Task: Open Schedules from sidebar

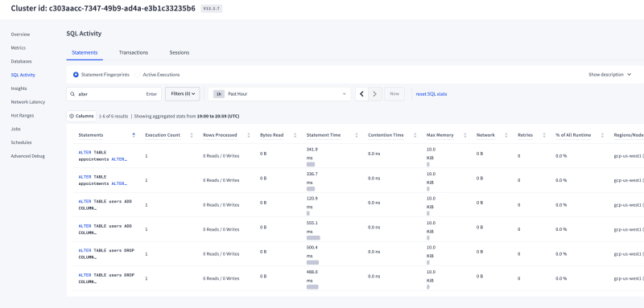Action: point(21,142)
